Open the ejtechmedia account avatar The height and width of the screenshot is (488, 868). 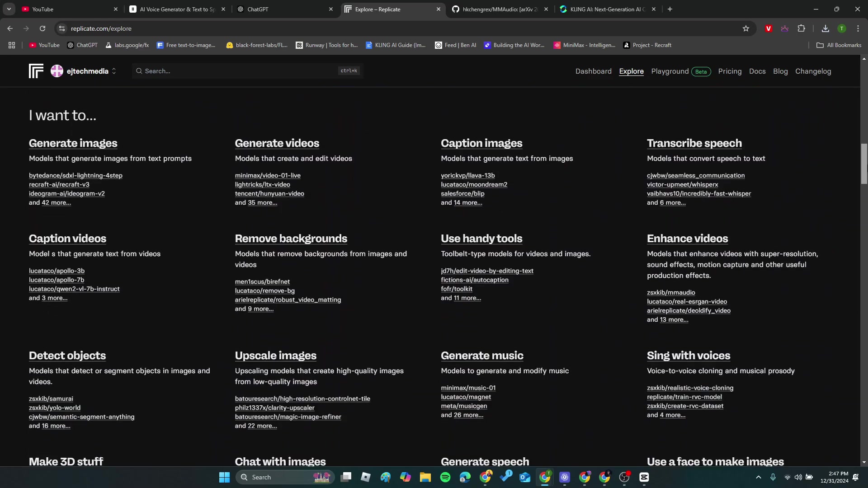click(57, 71)
